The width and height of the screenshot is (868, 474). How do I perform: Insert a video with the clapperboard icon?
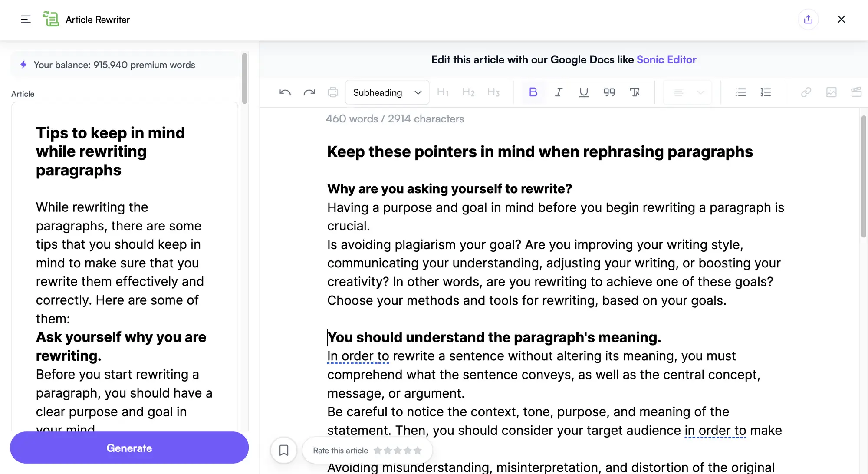tap(856, 92)
